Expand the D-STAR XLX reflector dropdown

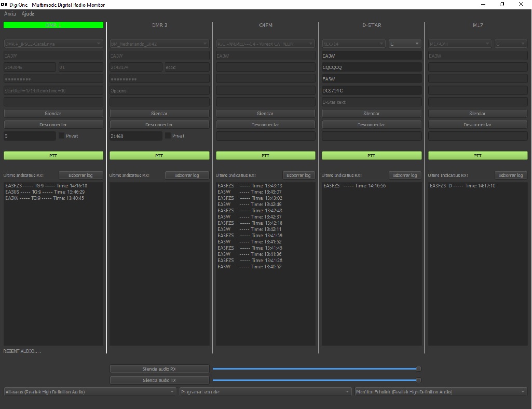[x=353, y=44]
